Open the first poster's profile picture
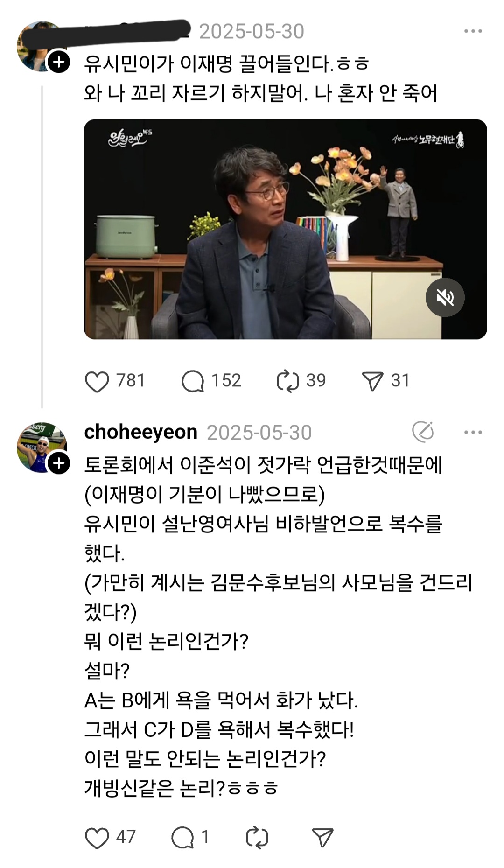 [x=42, y=47]
